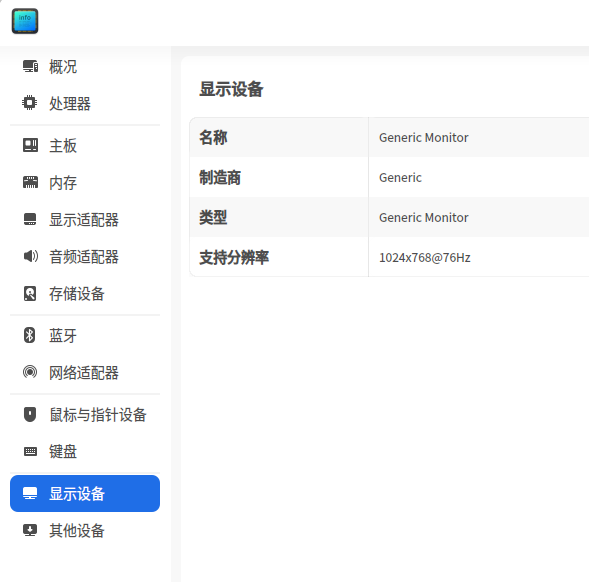
Task: Click the 类型 row label
Action: point(213,217)
